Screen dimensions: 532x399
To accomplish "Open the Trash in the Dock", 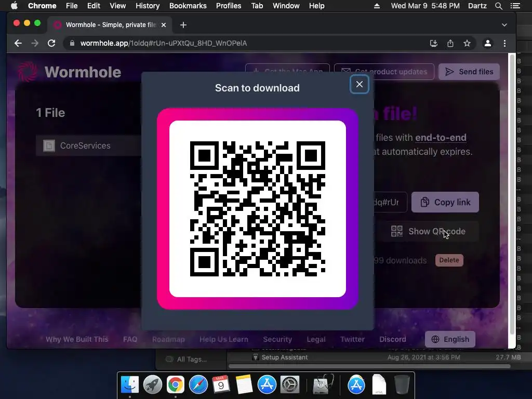I will [x=402, y=384].
